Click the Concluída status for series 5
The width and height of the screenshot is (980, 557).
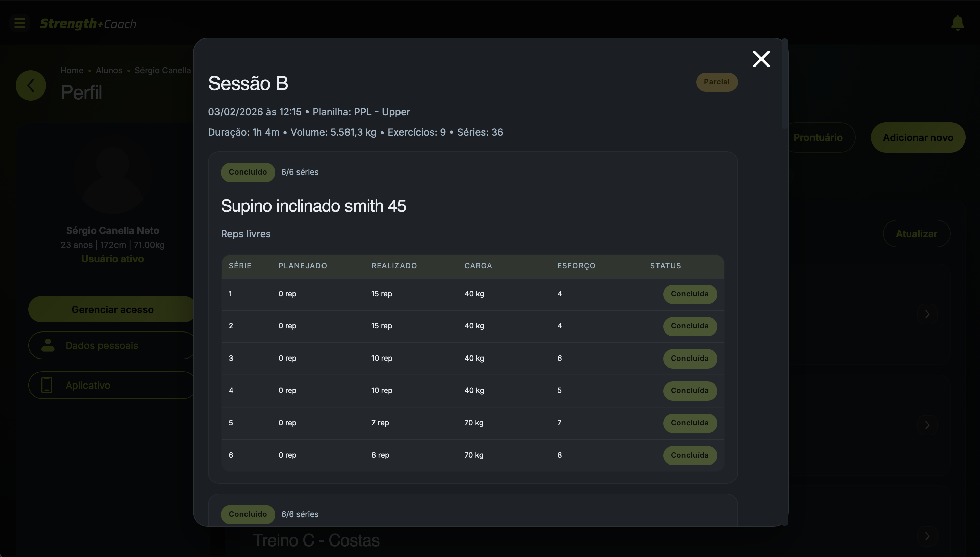point(690,423)
